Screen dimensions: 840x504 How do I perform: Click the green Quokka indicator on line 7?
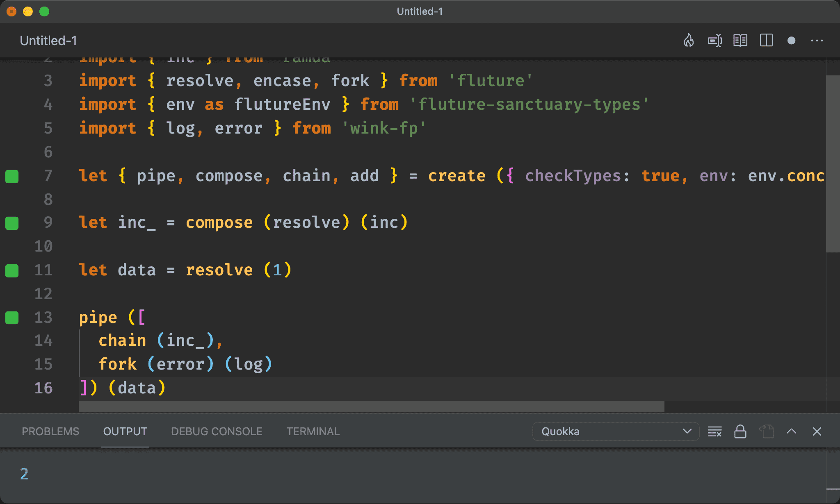[12, 176]
